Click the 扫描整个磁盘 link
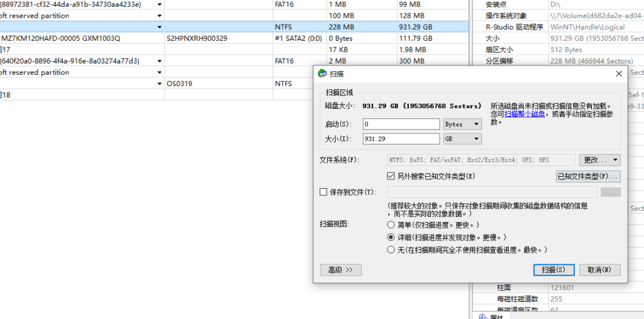644x319 pixels. 525,114
